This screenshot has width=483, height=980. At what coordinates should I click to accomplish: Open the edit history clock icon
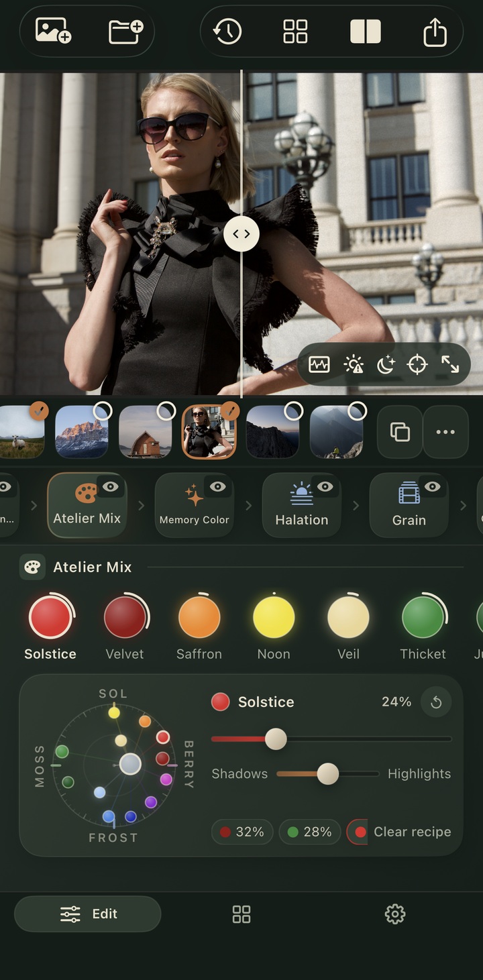click(x=227, y=31)
